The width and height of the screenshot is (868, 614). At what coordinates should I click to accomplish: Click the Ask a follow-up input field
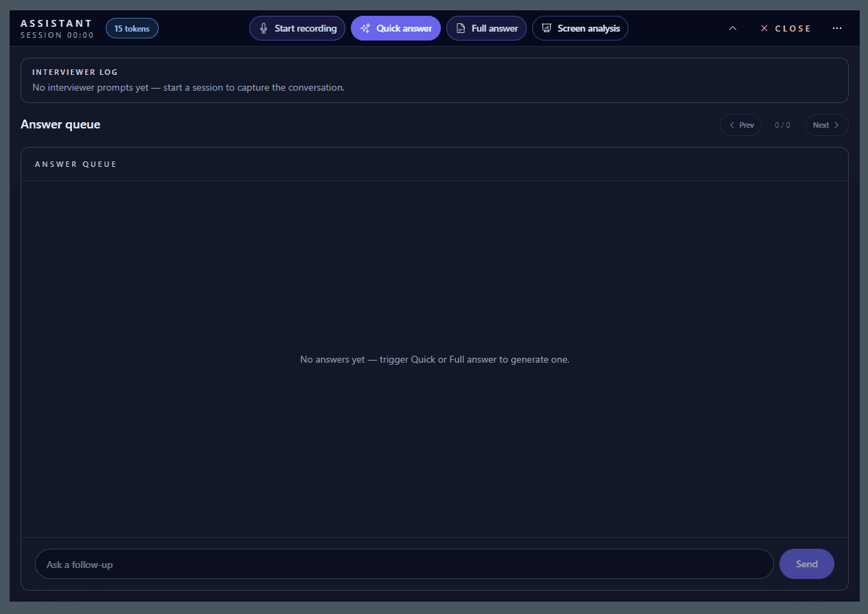pyautogui.click(x=404, y=564)
